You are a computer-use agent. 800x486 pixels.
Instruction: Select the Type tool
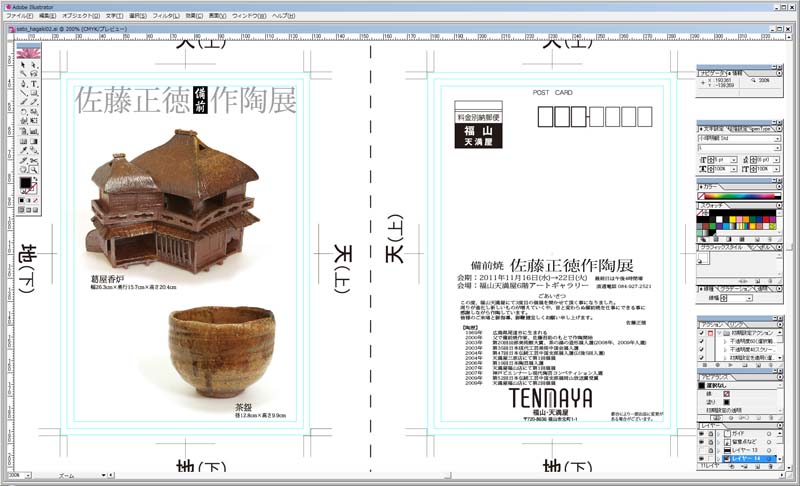tap(34, 83)
